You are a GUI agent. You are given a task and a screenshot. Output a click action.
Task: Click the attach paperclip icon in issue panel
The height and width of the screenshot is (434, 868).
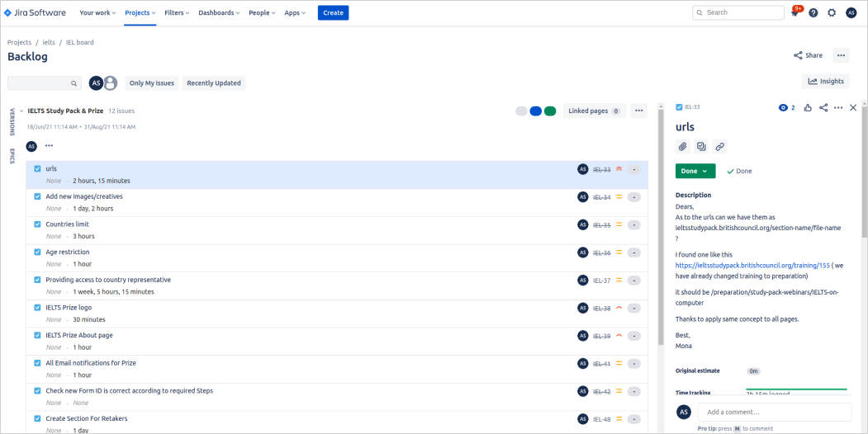[x=683, y=147]
